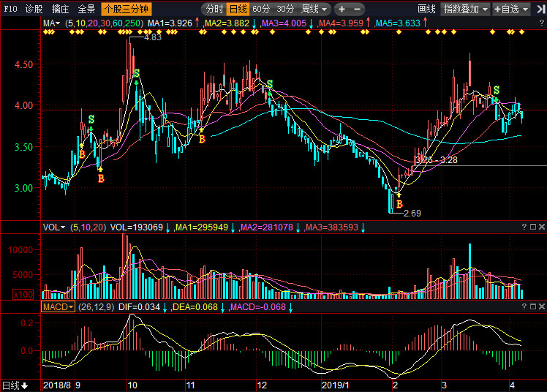Image resolution: width=547 pixels, height=392 pixels.
Task: Click the S sell marker below 4.83
Action: tap(136, 73)
